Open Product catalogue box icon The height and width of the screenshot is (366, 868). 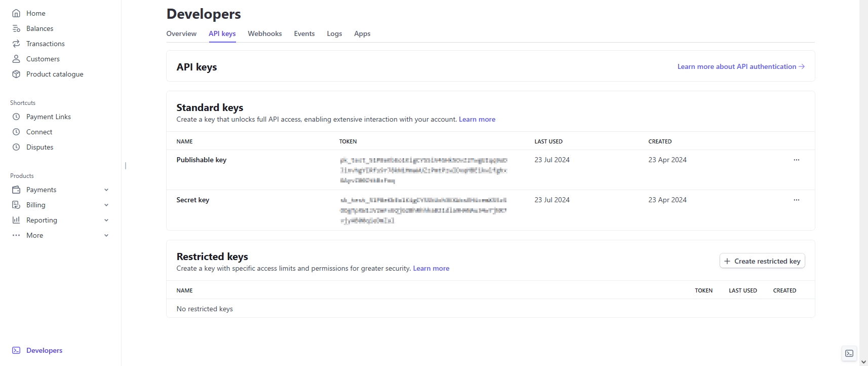(16, 74)
